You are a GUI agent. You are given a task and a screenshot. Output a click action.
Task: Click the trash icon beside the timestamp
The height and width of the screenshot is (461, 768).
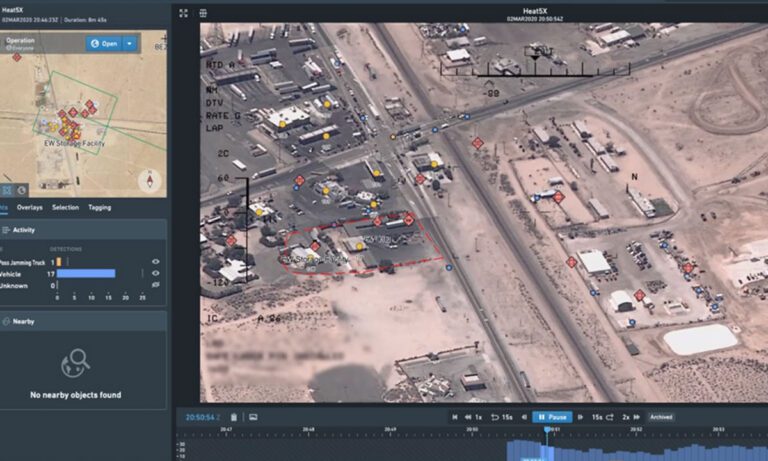tap(234, 417)
